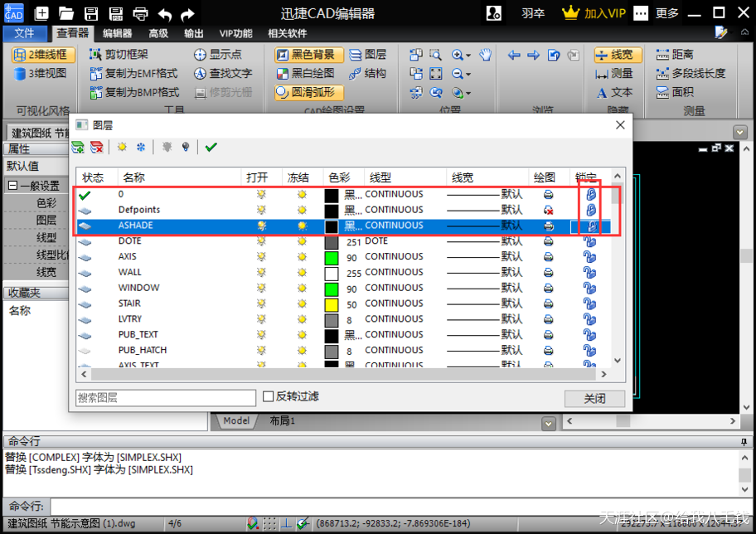Screen dimensions: 756x534
Task: Switch to the 查看器 tab
Action: pos(72,33)
